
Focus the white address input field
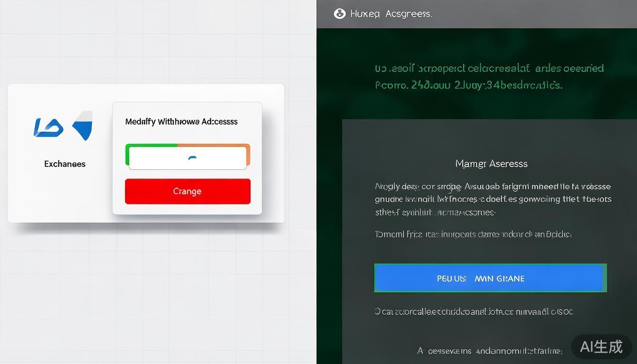point(188,158)
